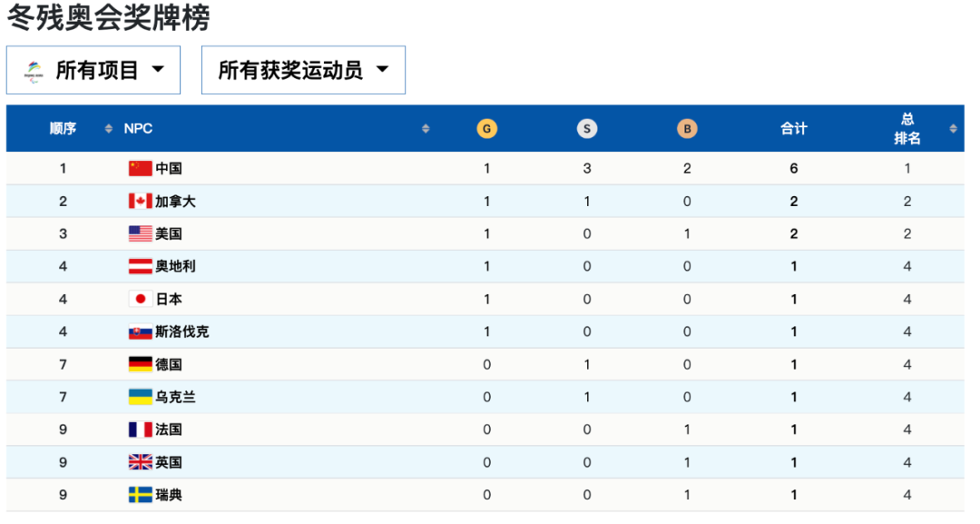
Task: Click the Canada flag icon
Action: (x=140, y=201)
